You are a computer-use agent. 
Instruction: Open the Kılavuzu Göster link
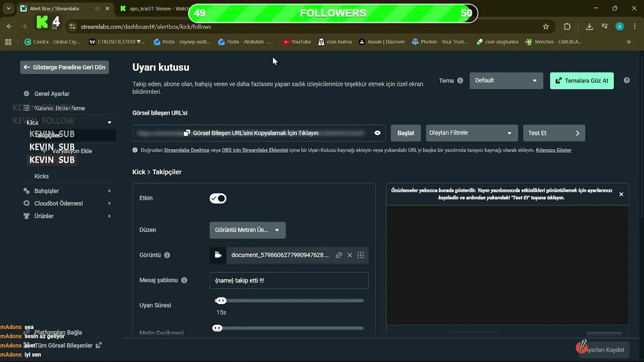(x=553, y=150)
